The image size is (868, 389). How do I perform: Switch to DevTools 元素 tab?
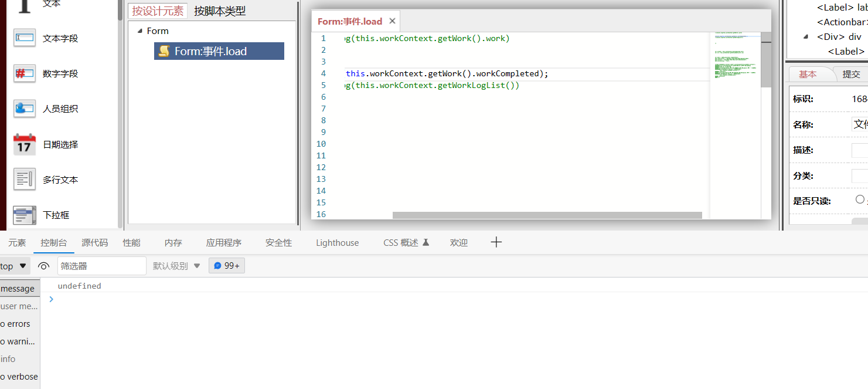click(17, 242)
